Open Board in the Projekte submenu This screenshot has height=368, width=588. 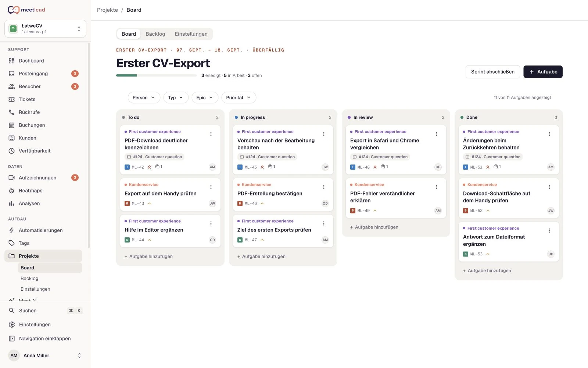pos(50,268)
